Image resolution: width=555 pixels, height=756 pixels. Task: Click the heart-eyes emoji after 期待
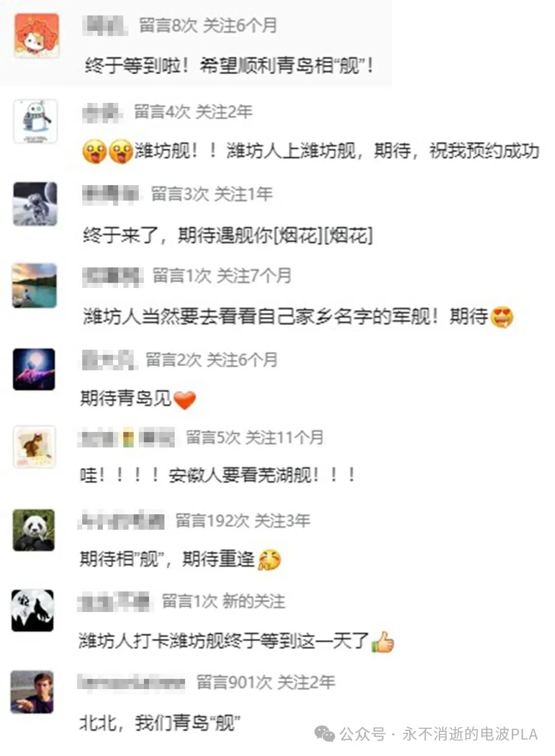pos(502,317)
